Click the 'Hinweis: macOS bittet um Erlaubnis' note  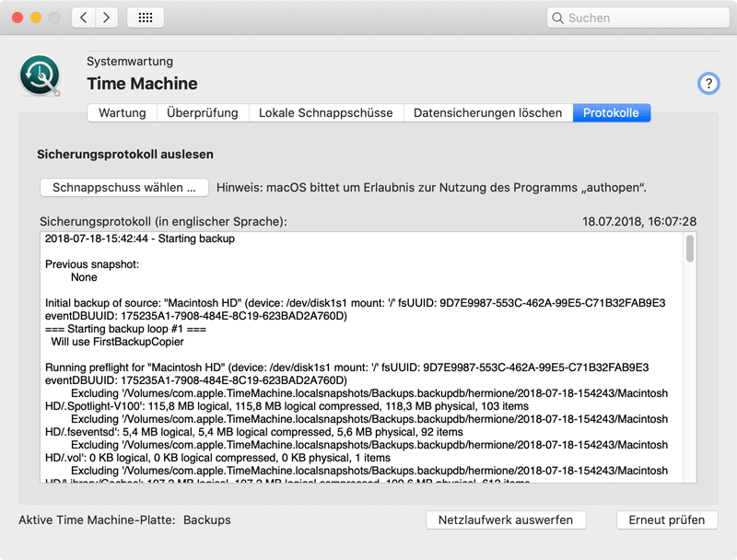click(431, 188)
